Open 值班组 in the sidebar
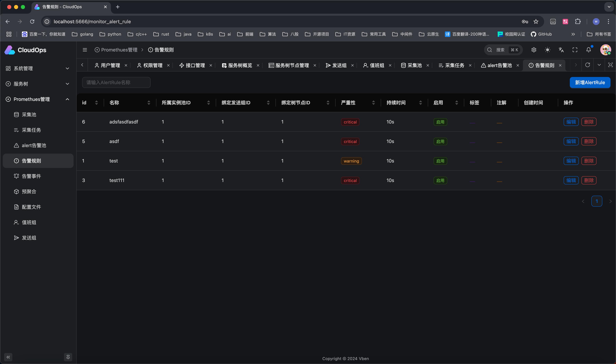This screenshot has width=616, height=364. (x=38, y=222)
